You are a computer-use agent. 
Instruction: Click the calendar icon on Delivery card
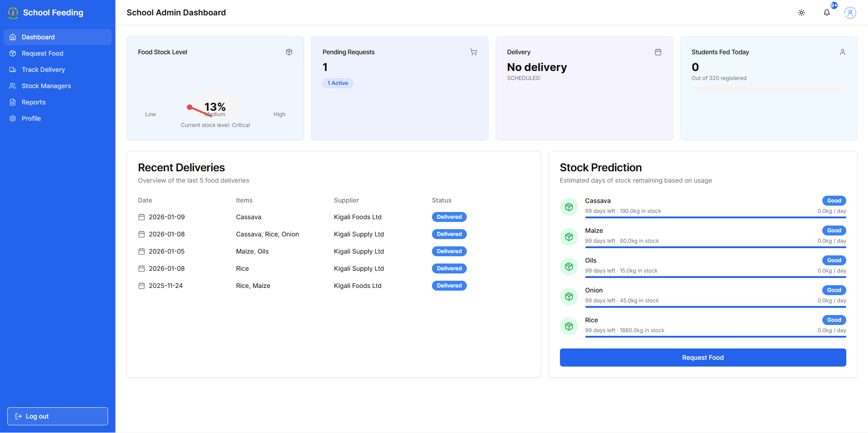pos(658,52)
